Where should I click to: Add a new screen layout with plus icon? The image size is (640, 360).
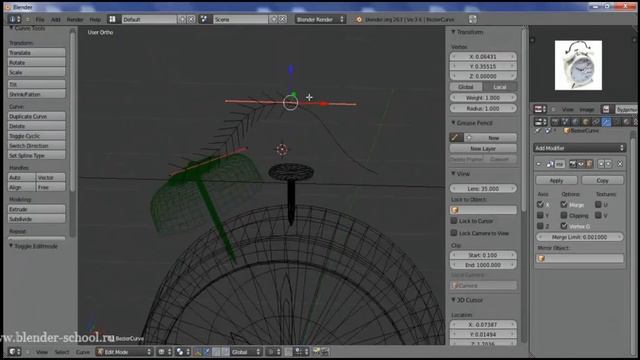coord(182,19)
